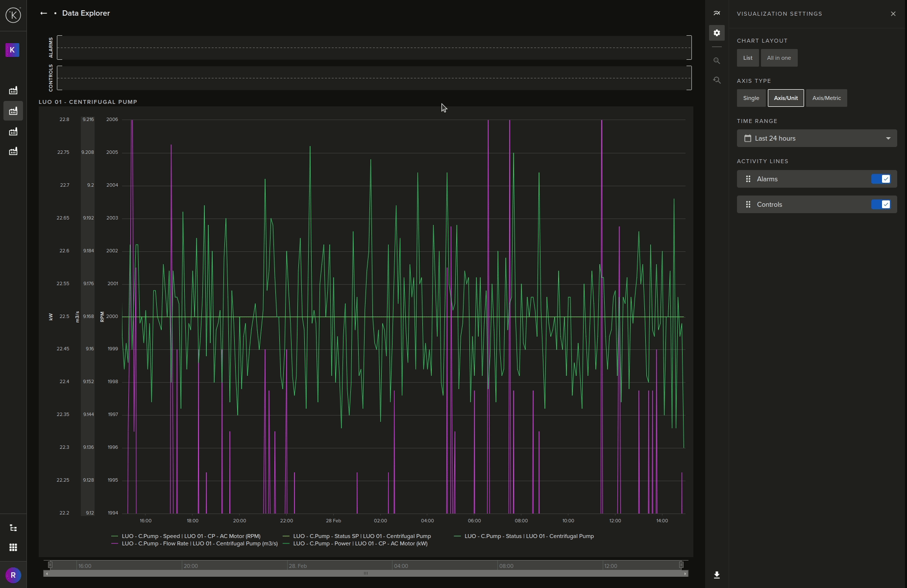The width and height of the screenshot is (907, 588).
Task: Open the apps grid icon in sidebar
Action: pyautogui.click(x=13, y=547)
